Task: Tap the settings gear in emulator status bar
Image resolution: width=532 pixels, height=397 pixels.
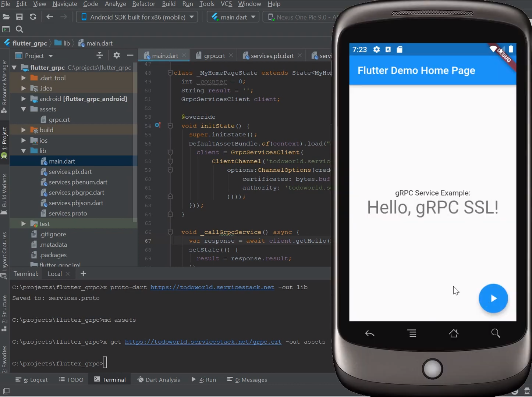Action: (376, 49)
